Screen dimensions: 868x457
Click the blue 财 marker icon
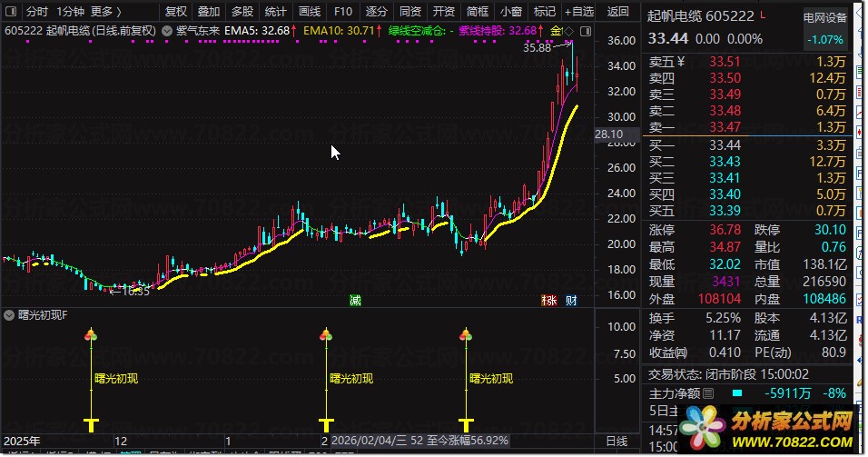coord(571,300)
